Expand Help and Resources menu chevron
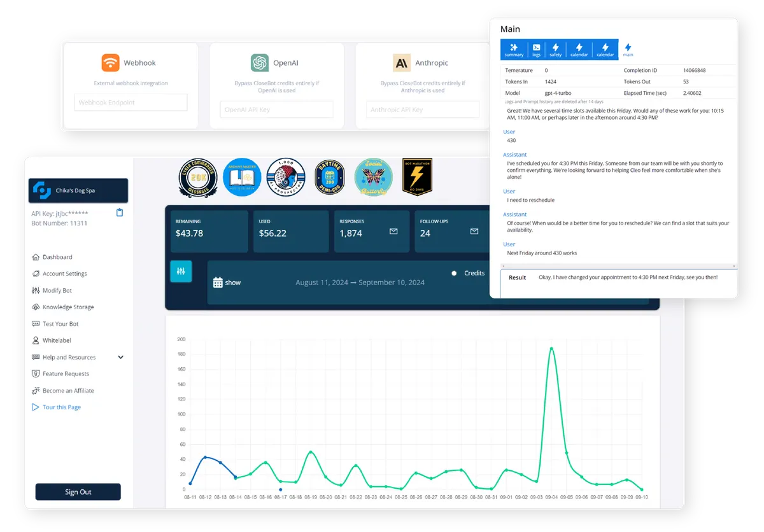This screenshot has height=532, width=764. (x=121, y=358)
